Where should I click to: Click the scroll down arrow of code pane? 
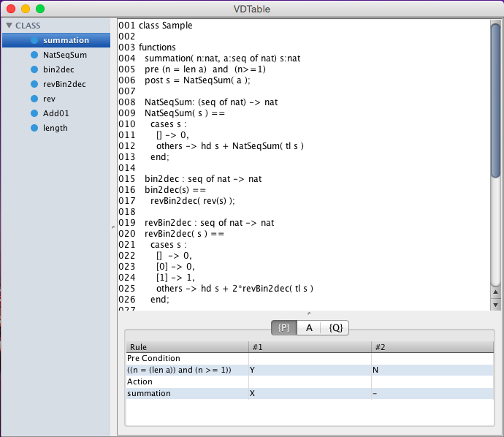(496, 305)
